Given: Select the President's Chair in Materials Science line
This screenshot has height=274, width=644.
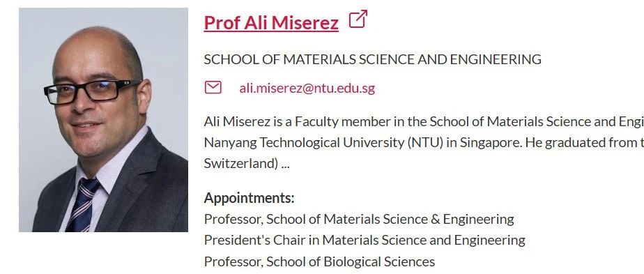Looking at the screenshot, I should point(365,241).
